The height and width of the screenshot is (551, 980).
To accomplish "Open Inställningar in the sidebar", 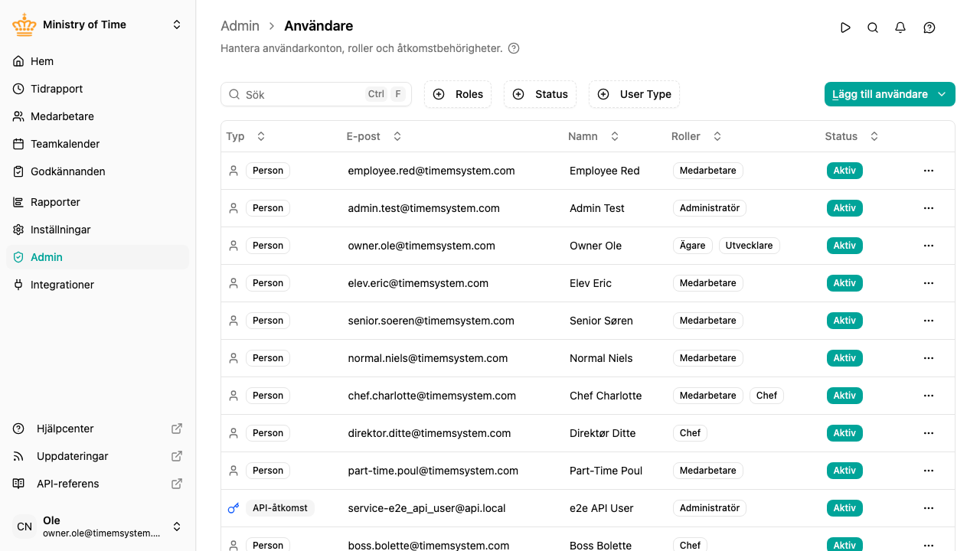I will [97, 230].
